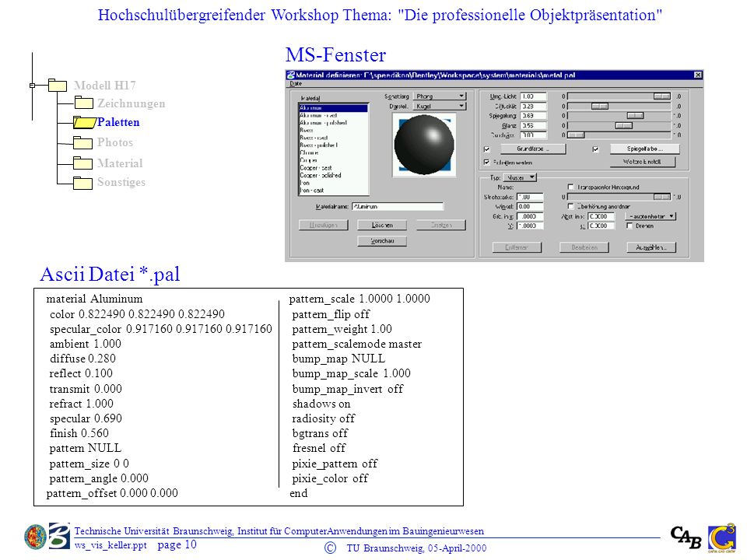Click the Bentley logo in the dialog title bar
747x560 pixels.
(x=290, y=75)
